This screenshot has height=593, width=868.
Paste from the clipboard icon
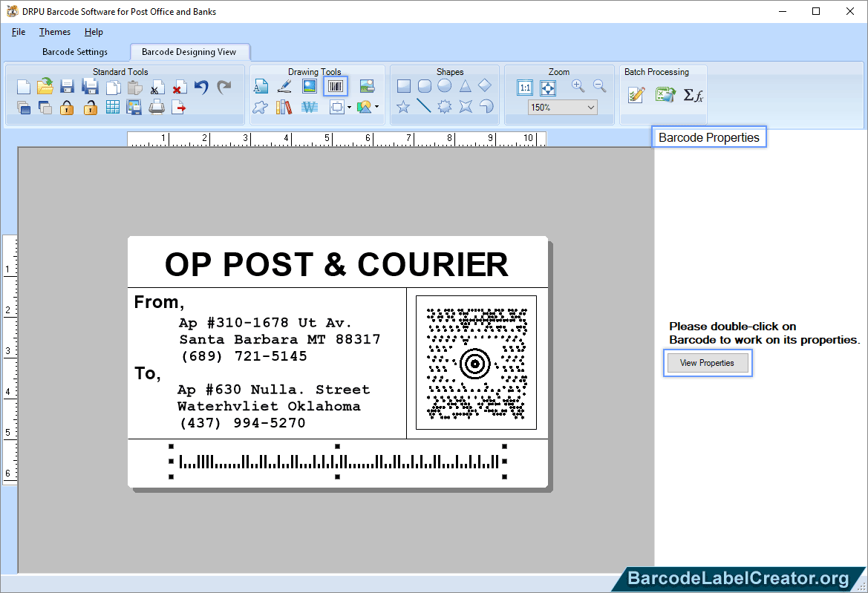click(134, 88)
